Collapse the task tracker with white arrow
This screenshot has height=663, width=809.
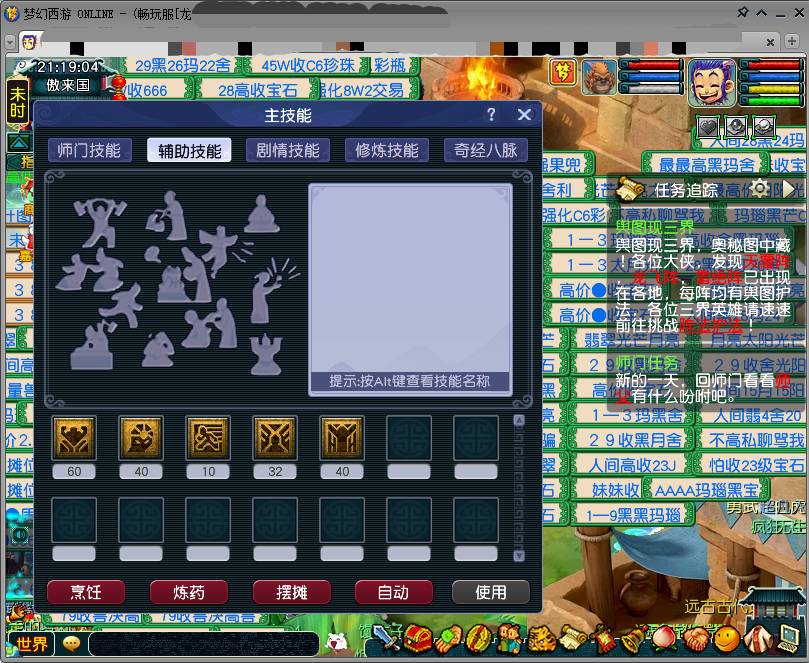[x=788, y=189]
